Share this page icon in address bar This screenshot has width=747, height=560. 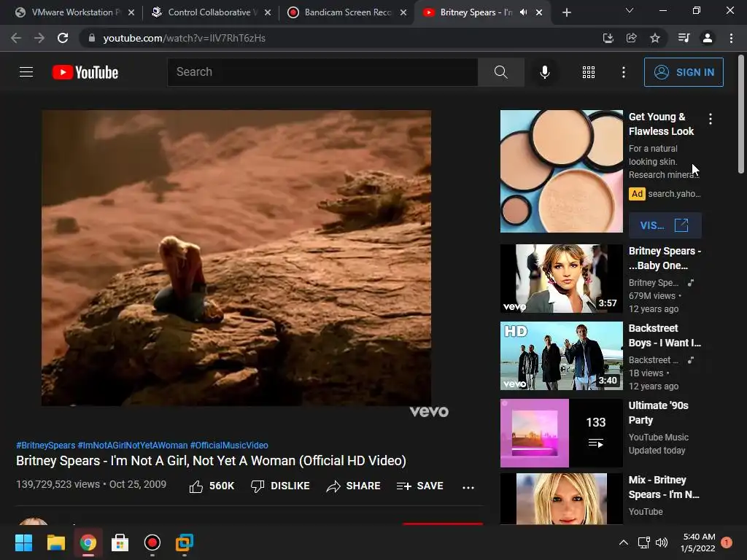[631, 38]
